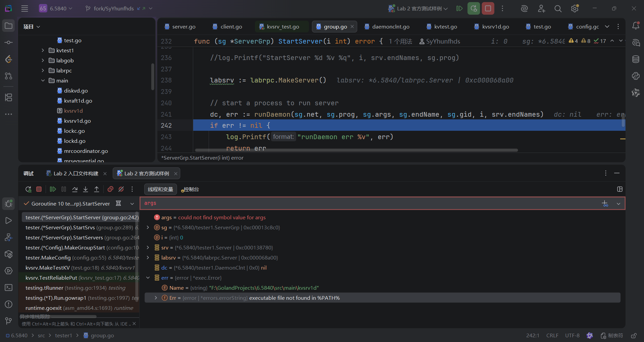The image size is (644, 342).
Task: Toggle debug panel layout settings icon
Action: 620,189
